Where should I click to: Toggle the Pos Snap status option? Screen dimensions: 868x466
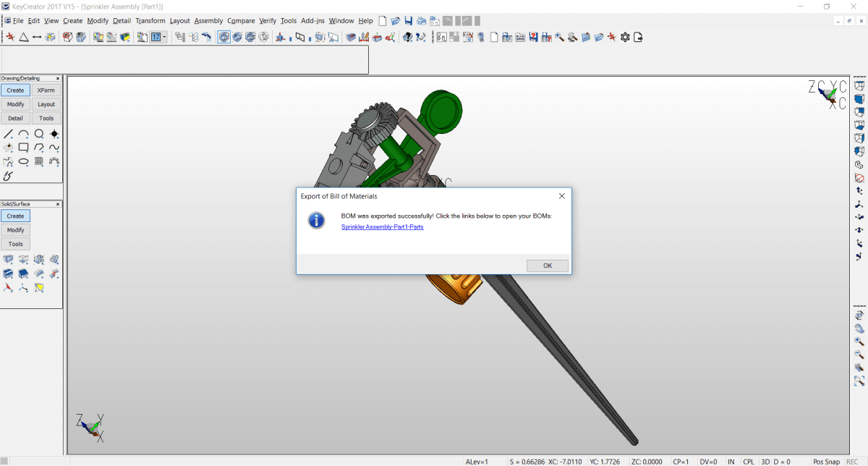click(x=826, y=462)
